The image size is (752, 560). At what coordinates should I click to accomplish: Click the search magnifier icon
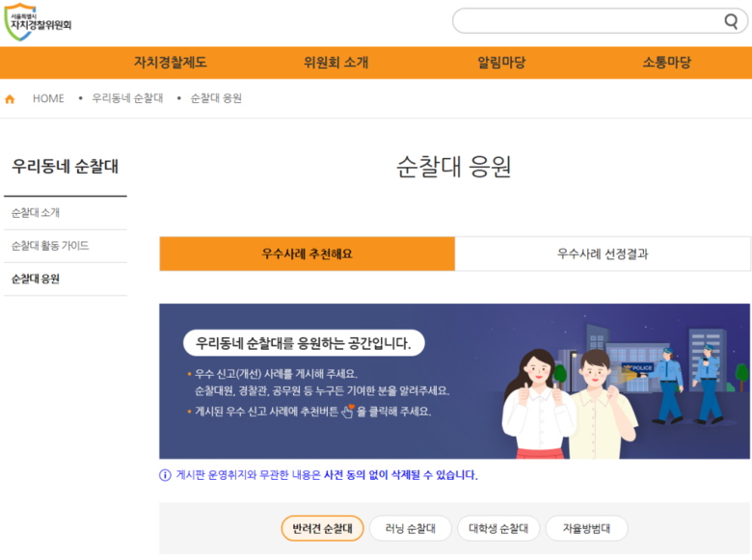pyautogui.click(x=731, y=22)
